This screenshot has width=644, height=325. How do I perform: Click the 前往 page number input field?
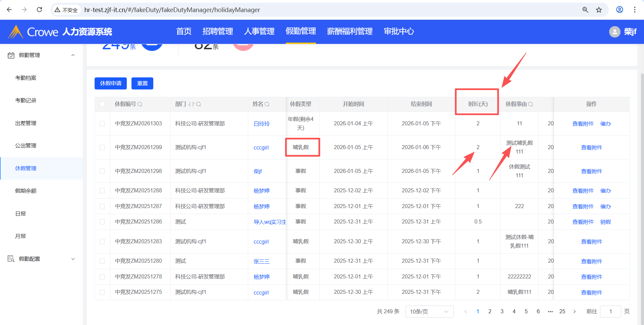coord(610,312)
